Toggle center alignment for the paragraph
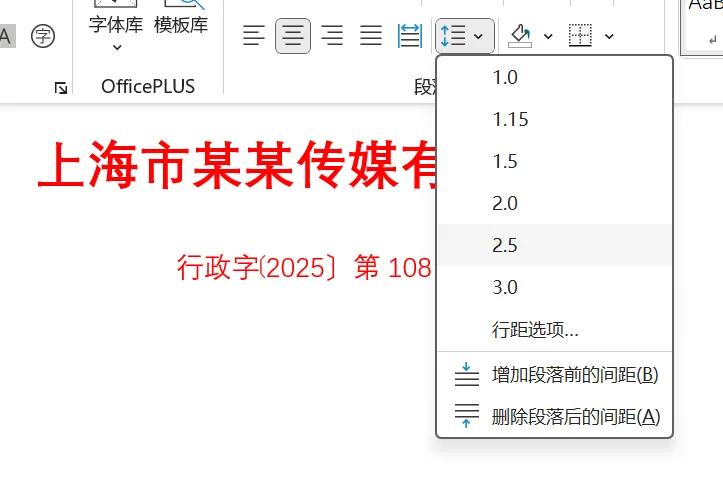This screenshot has width=723, height=477. tap(293, 37)
